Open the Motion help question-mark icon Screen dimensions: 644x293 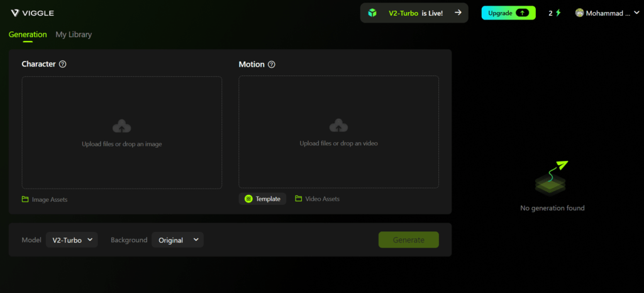272,64
